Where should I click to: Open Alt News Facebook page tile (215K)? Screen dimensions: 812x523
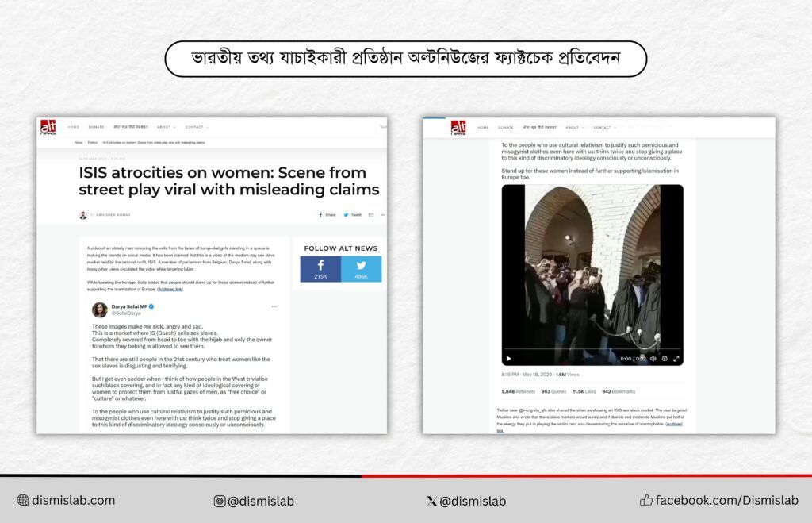[x=320, y=269]
